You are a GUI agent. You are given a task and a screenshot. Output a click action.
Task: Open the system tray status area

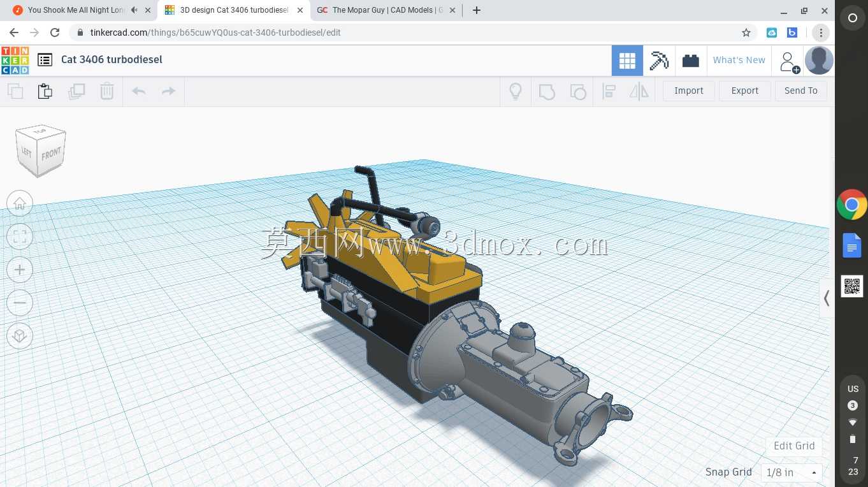coord(853,429)
